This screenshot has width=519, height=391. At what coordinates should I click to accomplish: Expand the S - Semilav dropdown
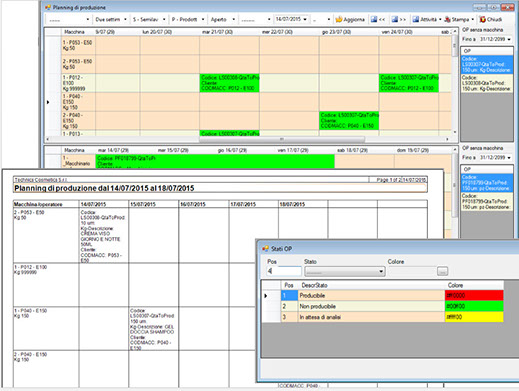click(149, 19)
